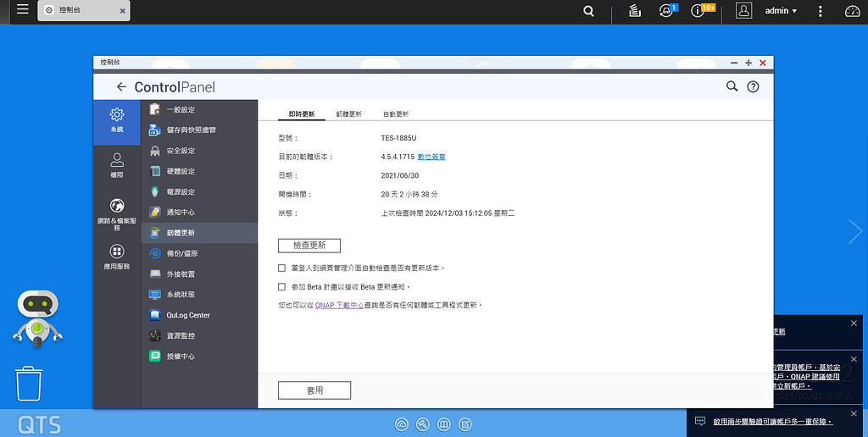
Task: Open background tasks icon in top bar
Action: pos(635,11)
